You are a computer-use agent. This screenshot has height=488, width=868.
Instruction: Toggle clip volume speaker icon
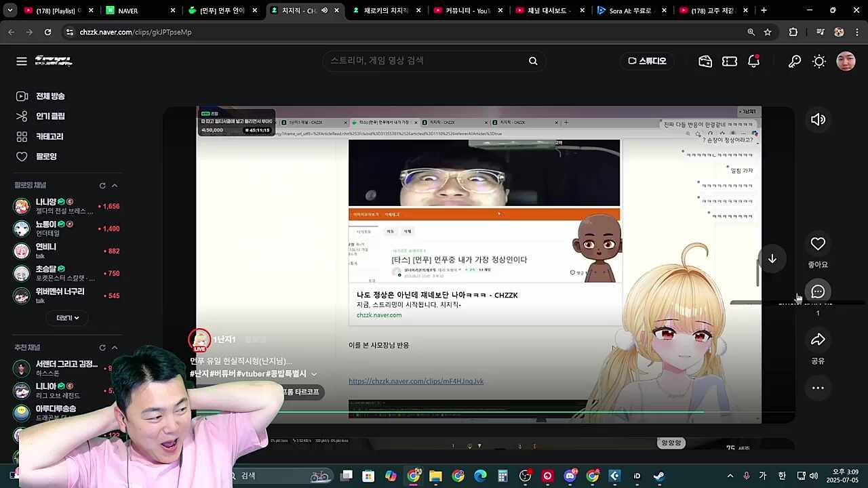click(x=818, y=120)
